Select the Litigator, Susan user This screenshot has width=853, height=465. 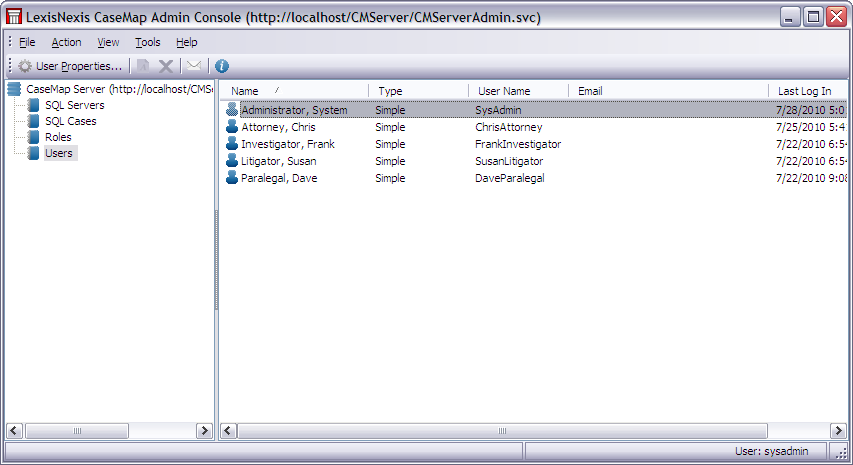(x=279, y=161)
